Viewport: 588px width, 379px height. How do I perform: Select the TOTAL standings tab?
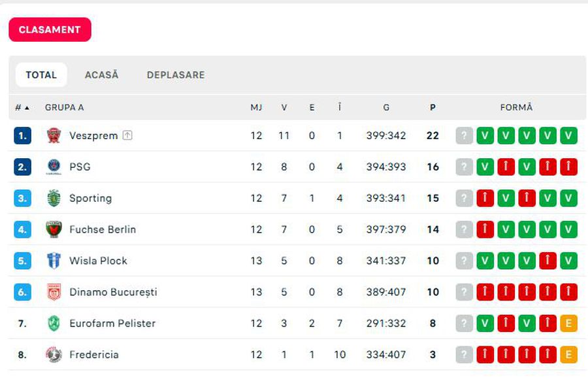coord(41,75)
